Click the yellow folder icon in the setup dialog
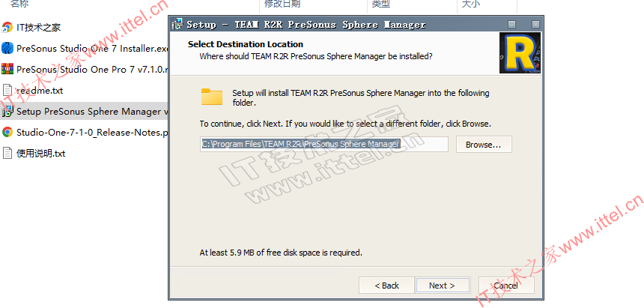644x308 pixels. click(x=211, y=97)
